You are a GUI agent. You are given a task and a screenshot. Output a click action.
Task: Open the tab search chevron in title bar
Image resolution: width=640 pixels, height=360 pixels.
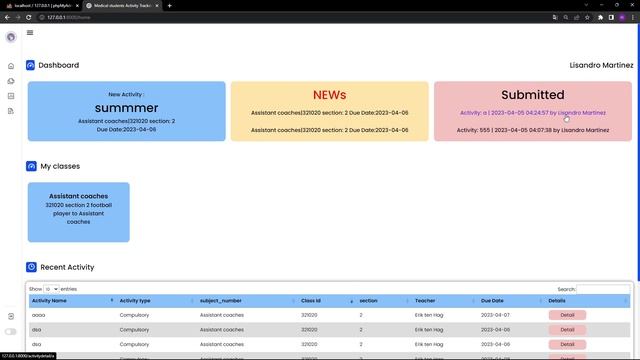click(x=586, y=5)
